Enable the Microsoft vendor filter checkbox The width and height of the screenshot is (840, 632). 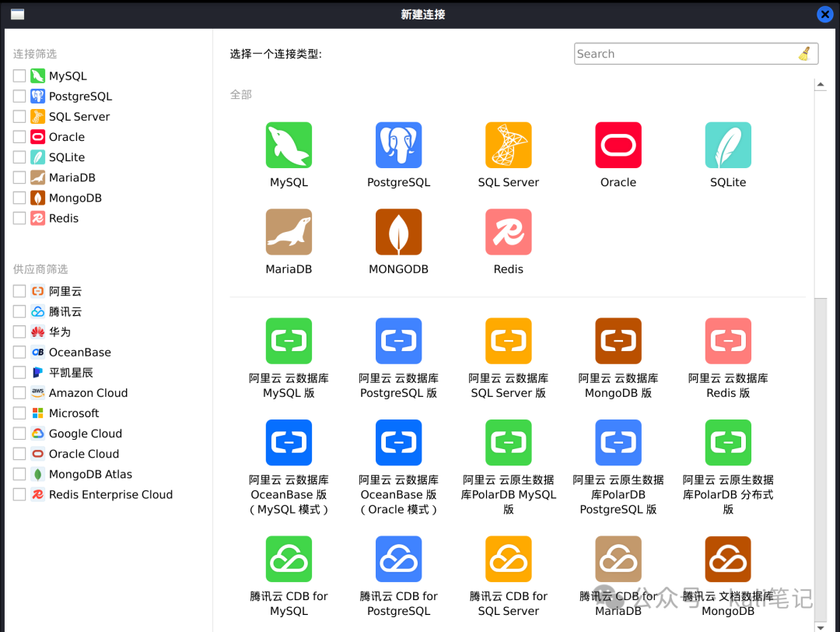coord(19,414)
